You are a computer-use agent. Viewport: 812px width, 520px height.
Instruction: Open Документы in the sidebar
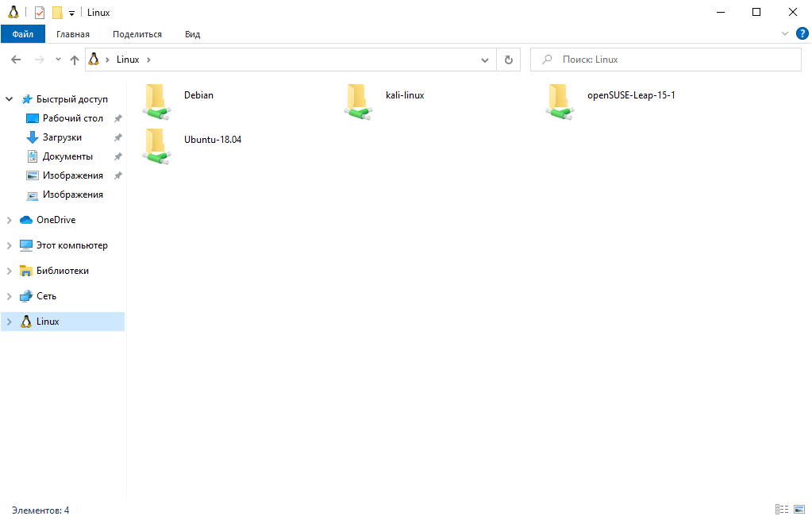67,156
